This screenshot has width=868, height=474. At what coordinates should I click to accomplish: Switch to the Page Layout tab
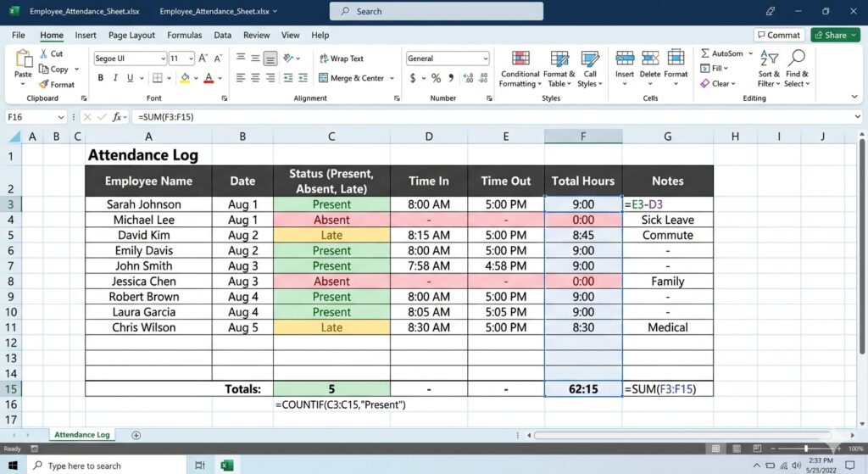point(131,35)
